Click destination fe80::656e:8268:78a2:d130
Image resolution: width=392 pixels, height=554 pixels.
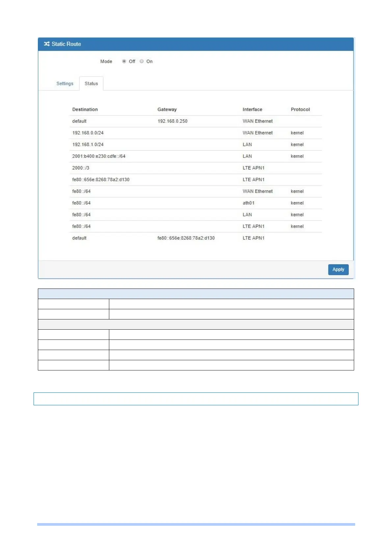[x=101, y=180]
